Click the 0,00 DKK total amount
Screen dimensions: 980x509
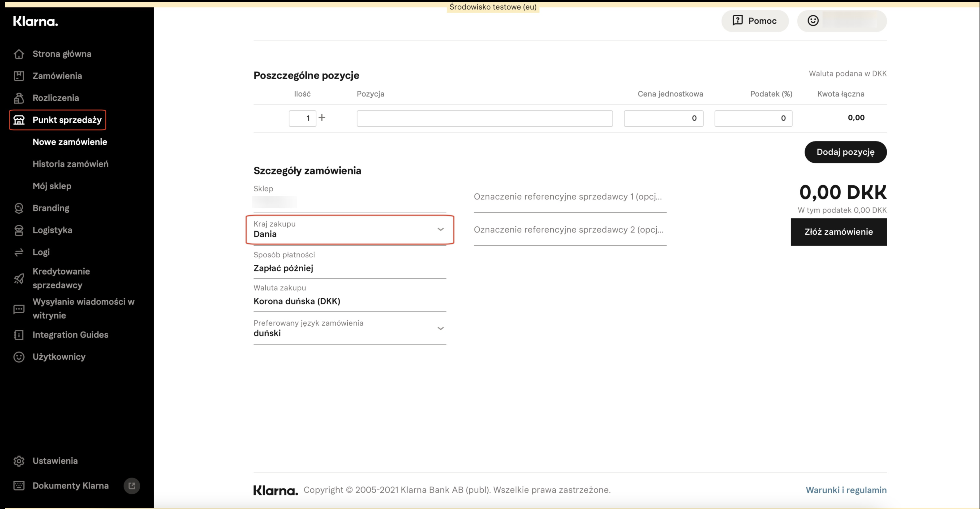[843, 192]
